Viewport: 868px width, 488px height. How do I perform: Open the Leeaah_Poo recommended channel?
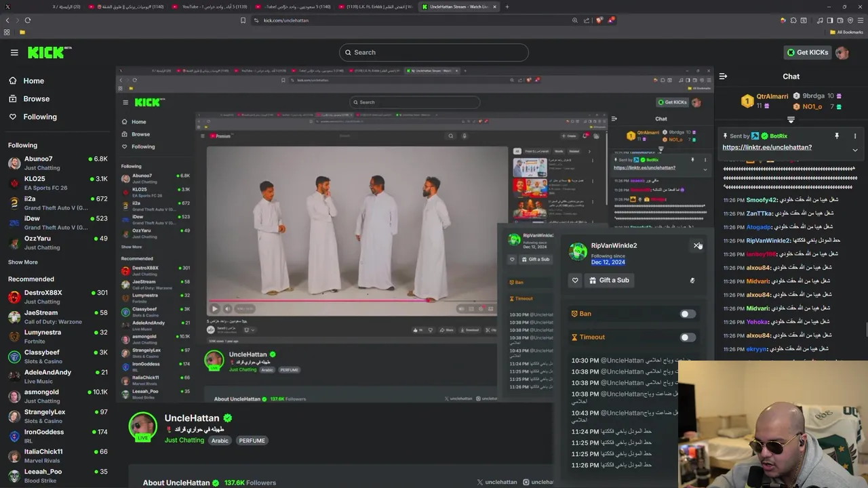click(58, 475)
